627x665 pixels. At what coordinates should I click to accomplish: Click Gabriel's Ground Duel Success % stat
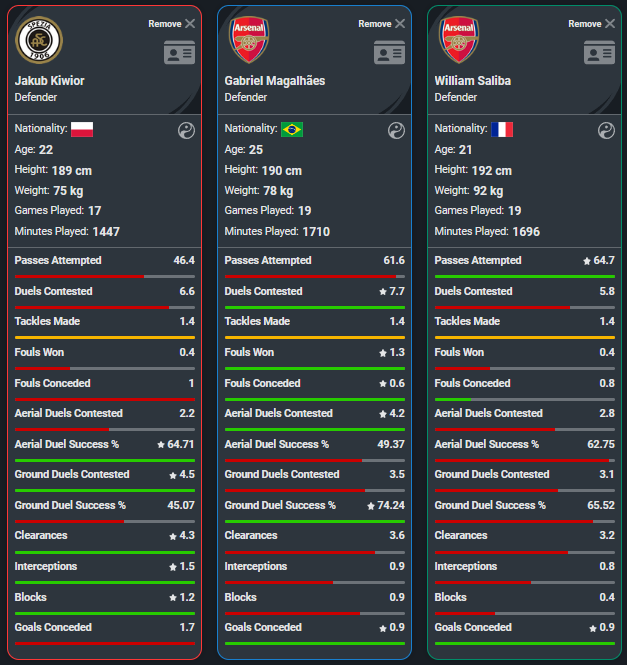pos(315,505)
